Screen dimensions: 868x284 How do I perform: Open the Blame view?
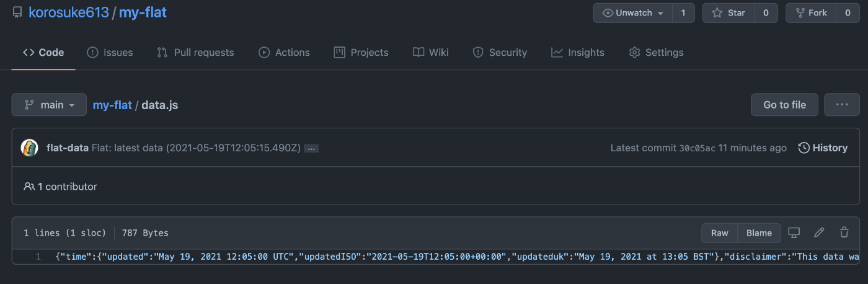tap(759, 233)
